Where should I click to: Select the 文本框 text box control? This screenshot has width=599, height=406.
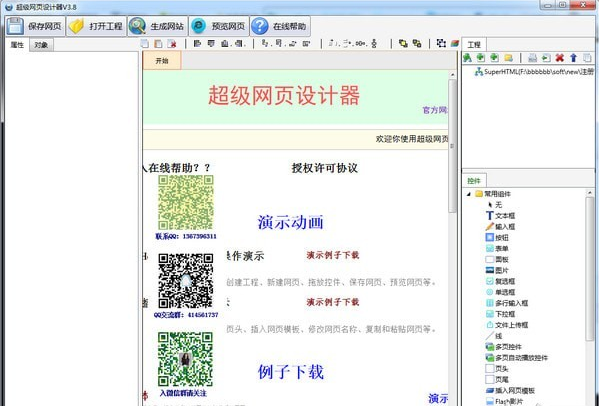click(x=500, y=216)
